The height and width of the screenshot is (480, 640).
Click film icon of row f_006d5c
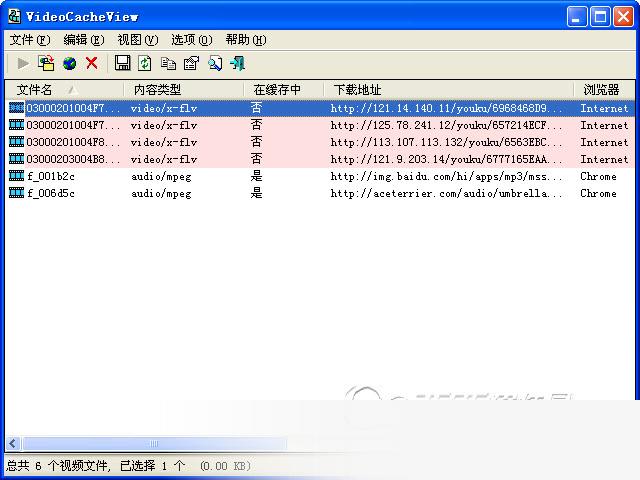click(16, 193)
